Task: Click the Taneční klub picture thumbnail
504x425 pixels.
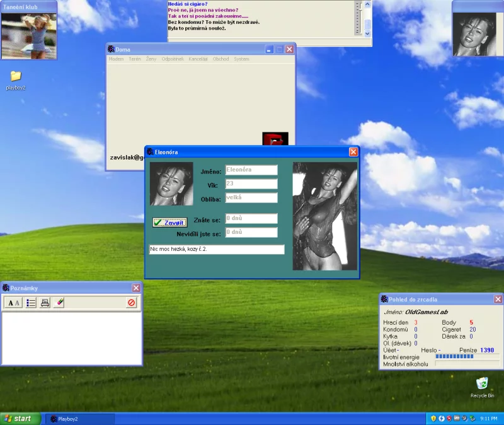Action: click(x=29, y=36)
